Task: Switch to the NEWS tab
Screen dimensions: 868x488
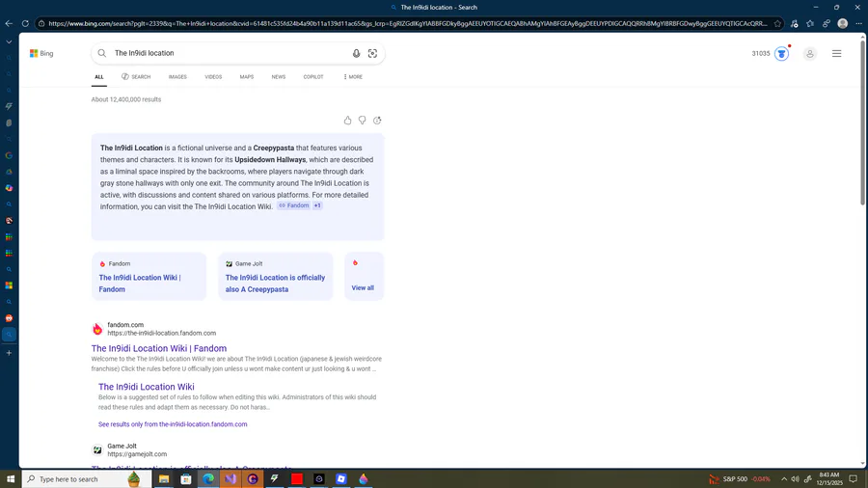Action: 279,77
